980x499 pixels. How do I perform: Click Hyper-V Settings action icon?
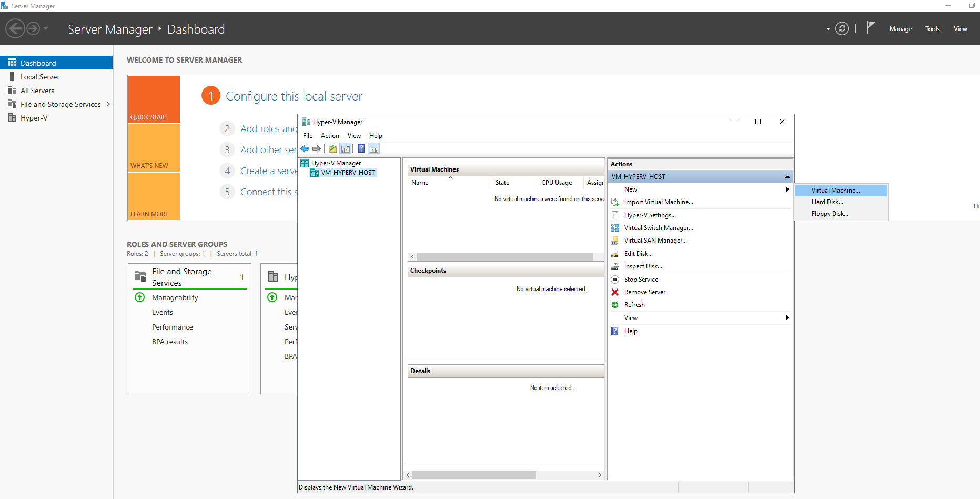pyautogui.click(x=615, y=215)
